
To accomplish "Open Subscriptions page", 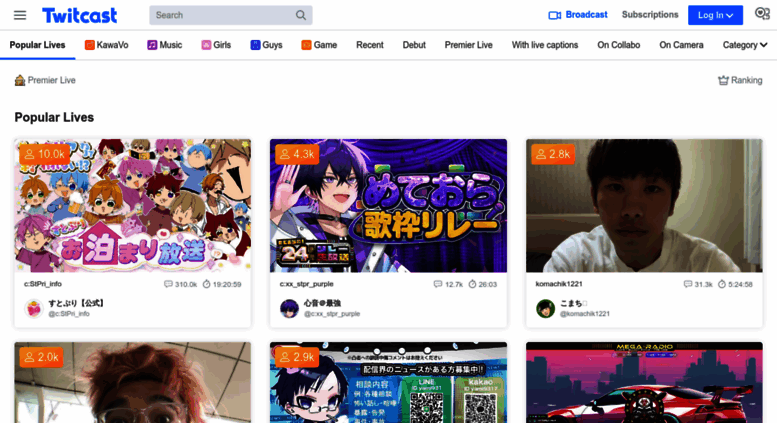I will click(x=650, y=15).
